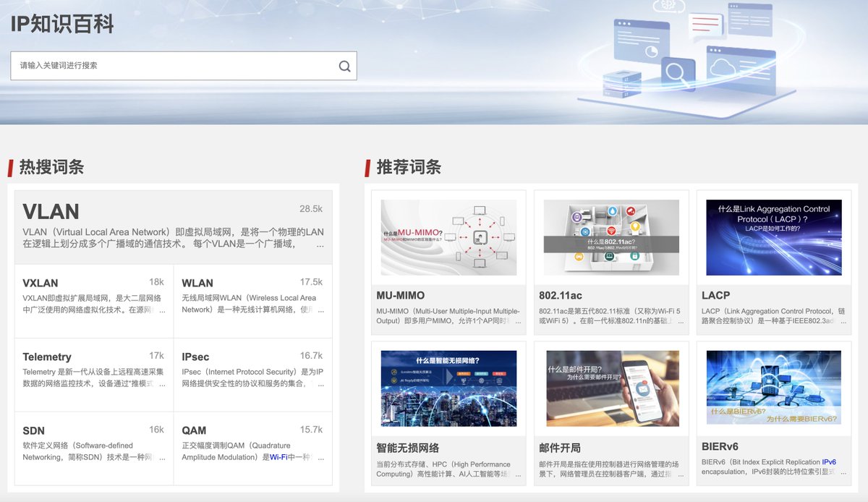The height and width of the screenshot is (502, 868).
Task: Open the BIERv6 thumbnail image
Action: click(774, 387)
